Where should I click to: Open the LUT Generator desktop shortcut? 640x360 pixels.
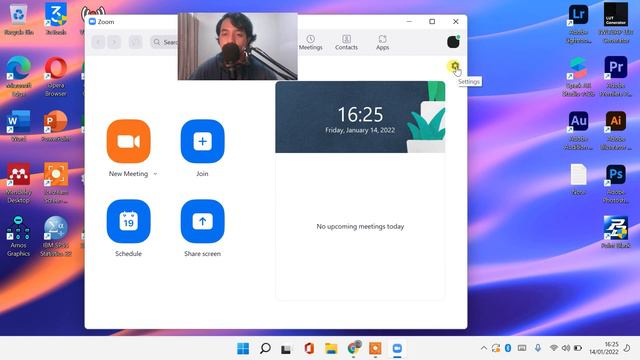tap(616, 23)
